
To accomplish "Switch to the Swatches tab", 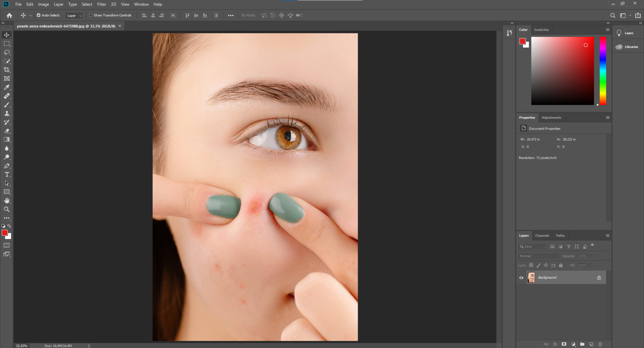I will (x=541, y=30).
